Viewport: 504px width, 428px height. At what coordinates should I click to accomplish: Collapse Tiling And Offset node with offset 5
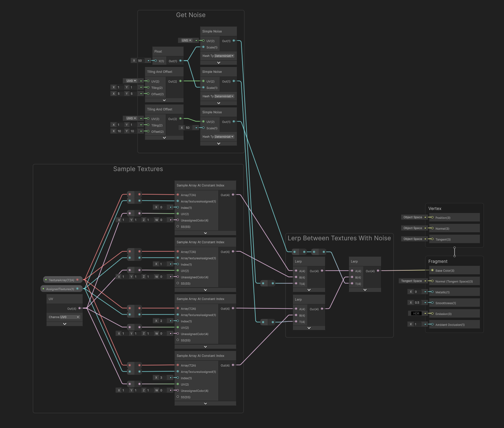(x=164, y=100)
